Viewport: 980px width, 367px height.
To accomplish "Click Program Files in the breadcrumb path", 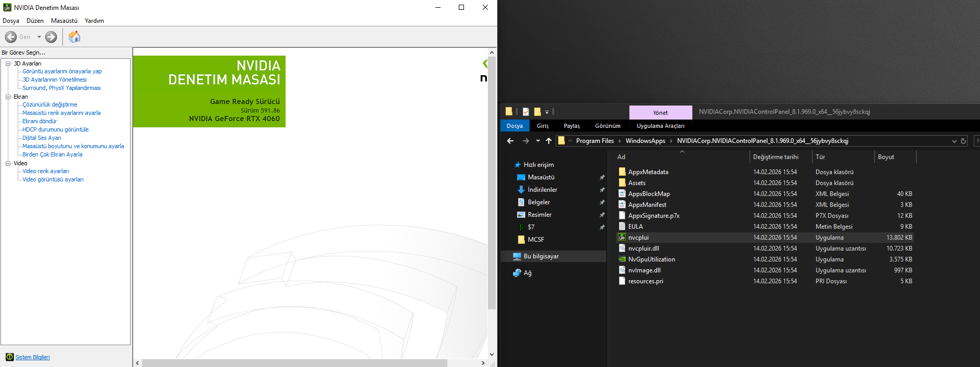I will (x=595, y=141).
